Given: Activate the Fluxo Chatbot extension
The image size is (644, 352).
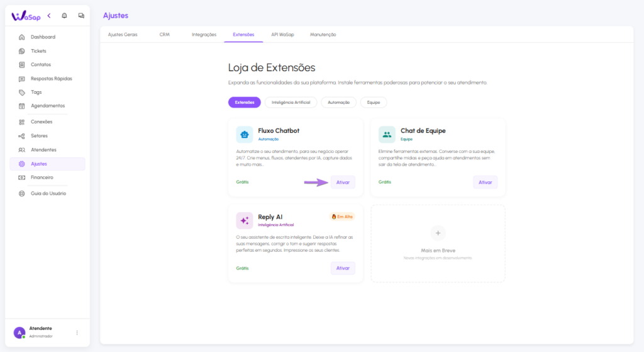Looking at the screenshot, I should pos(343,182).
